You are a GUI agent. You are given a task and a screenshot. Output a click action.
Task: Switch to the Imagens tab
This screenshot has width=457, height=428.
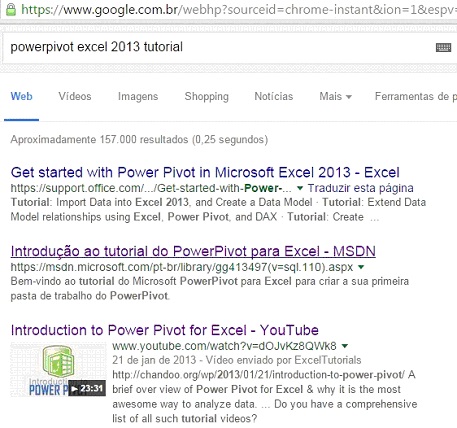138,96
